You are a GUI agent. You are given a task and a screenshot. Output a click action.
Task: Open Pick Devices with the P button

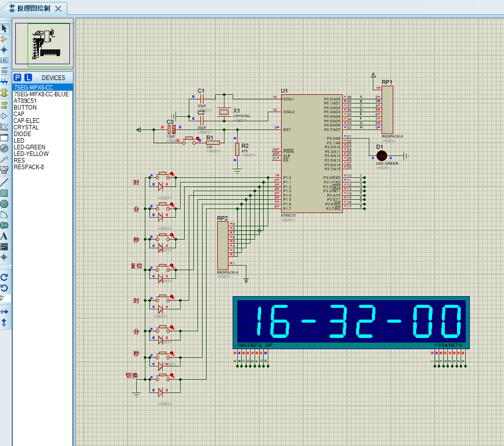(x=18, y=77)
